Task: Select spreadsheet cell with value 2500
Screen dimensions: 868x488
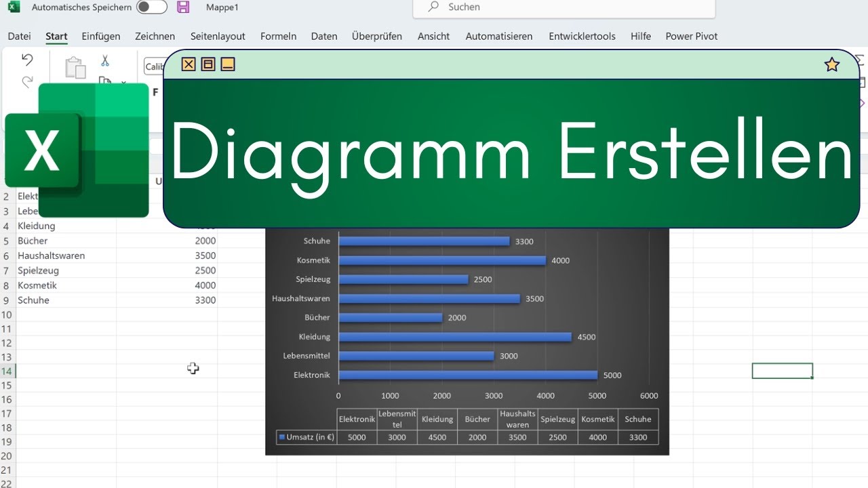Action: tap(167, 270)
